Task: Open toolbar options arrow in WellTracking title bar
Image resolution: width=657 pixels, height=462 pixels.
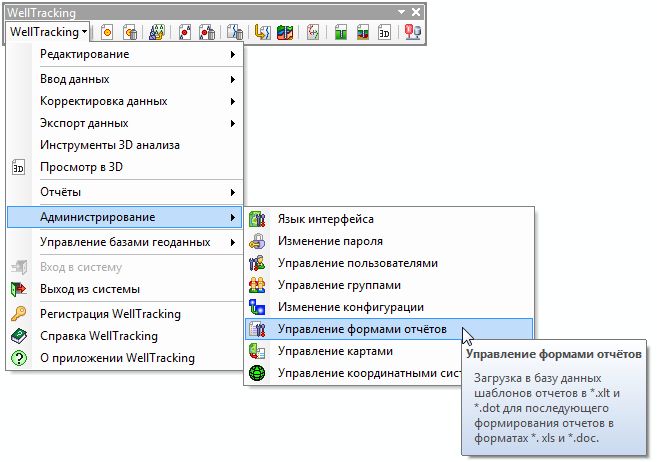Action: 402,10
